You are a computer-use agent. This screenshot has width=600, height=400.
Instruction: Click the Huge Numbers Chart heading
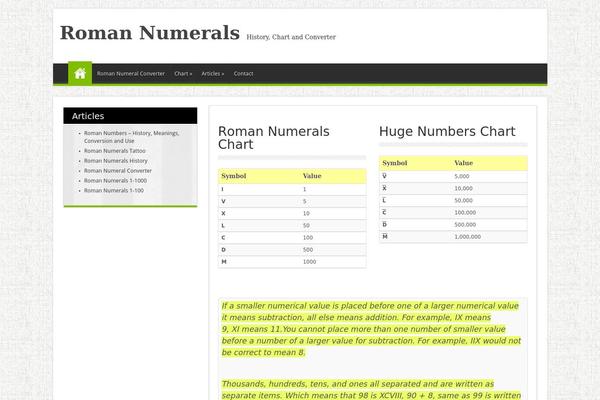[447, 131]
